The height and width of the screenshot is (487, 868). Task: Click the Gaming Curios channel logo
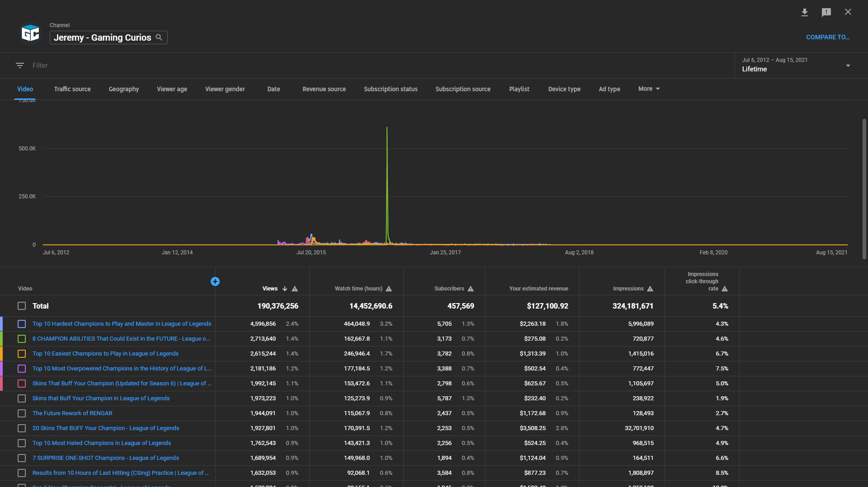[30, 33]
